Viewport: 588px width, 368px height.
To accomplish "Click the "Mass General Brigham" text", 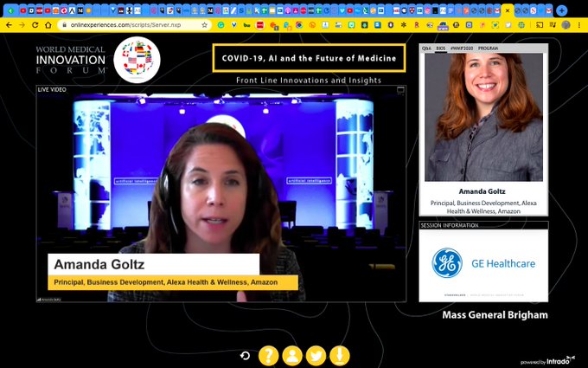I will 495,314.
